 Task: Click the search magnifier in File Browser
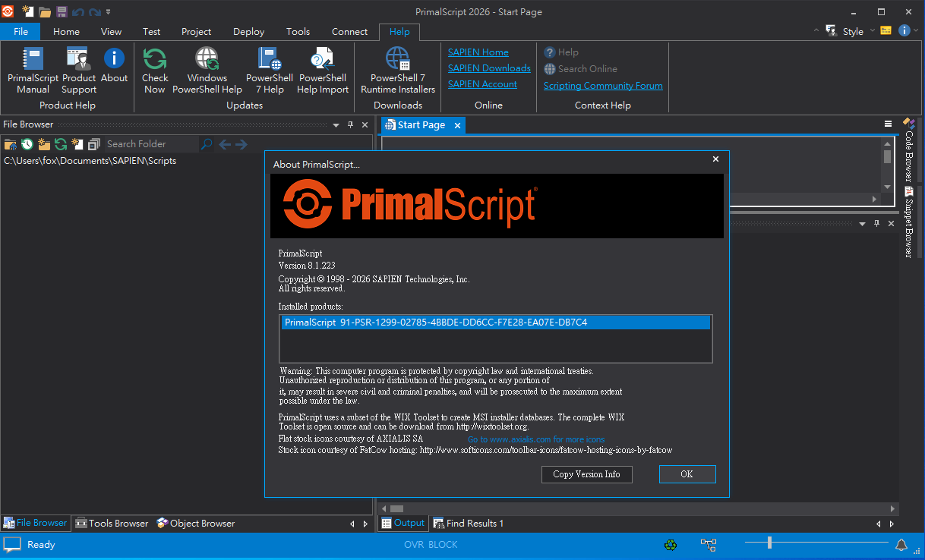pos(207,144)
